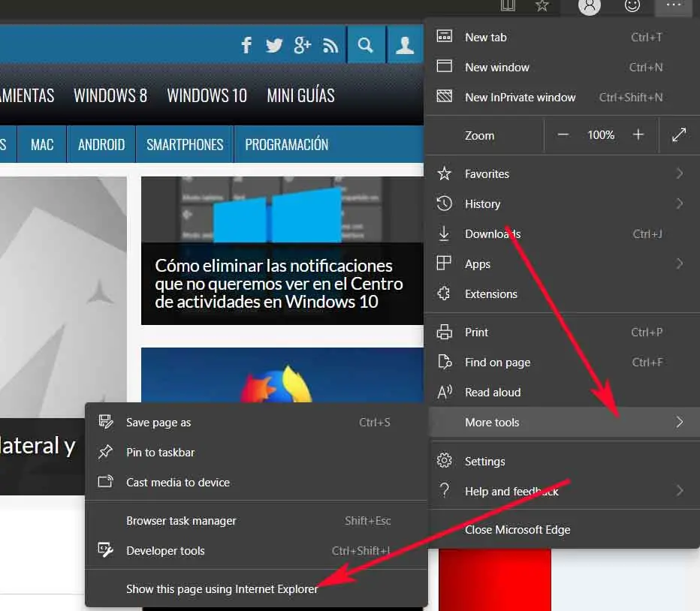Open the WINDOWS 8 navigation link
Viewport: 700px width, 611px height.
[110, 95]
